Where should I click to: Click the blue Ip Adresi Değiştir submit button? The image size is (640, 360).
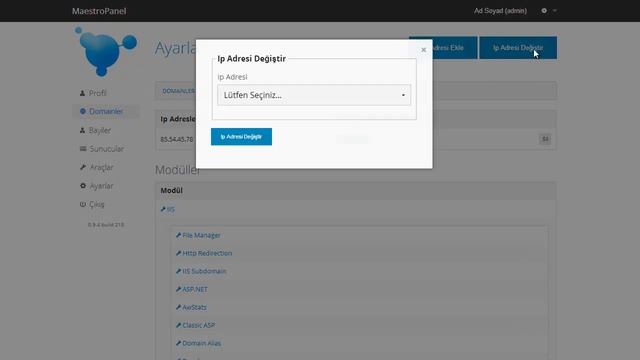241,137
